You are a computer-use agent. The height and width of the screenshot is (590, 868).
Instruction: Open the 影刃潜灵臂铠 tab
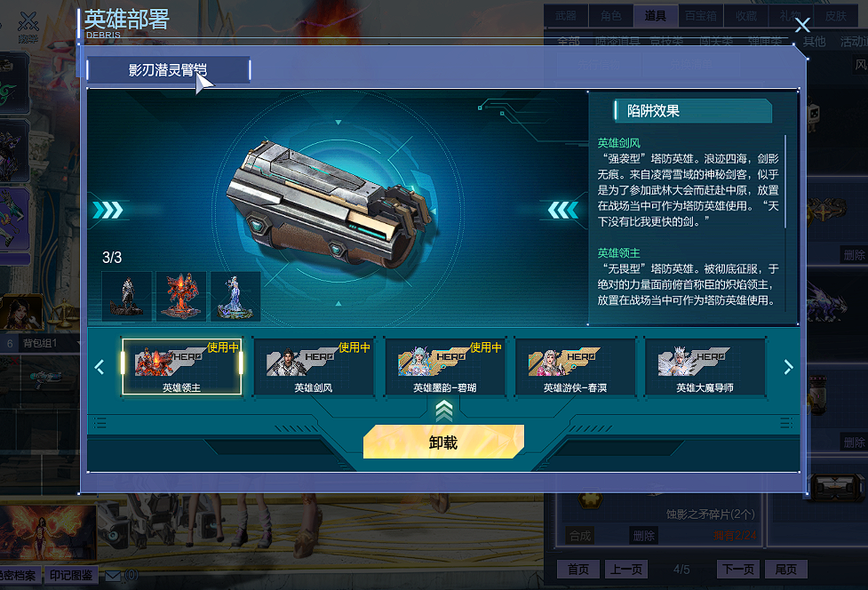[x=168, y=69]
